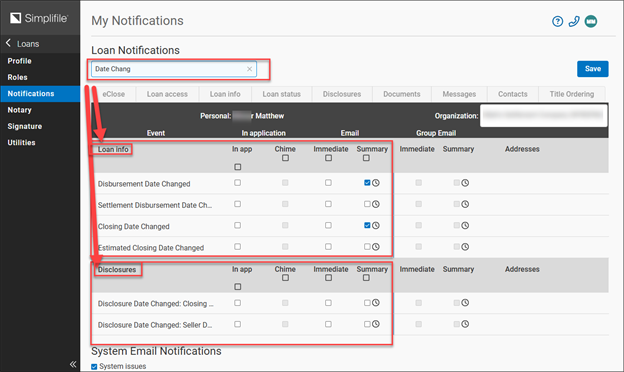Switch to the Documents tab
The image size is (624, 372).
coord(402,94)
